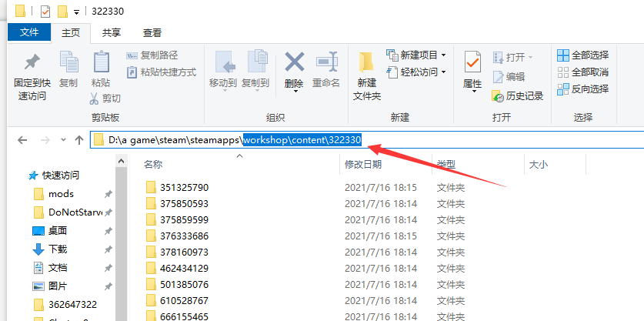Click the History icon in Open group

click(x=499, y=96)
